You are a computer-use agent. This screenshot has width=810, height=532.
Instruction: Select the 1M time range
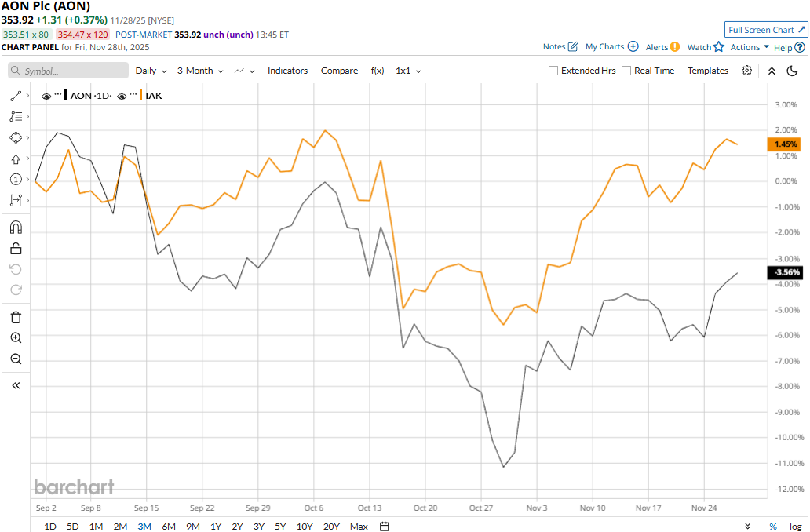[96, 527]
